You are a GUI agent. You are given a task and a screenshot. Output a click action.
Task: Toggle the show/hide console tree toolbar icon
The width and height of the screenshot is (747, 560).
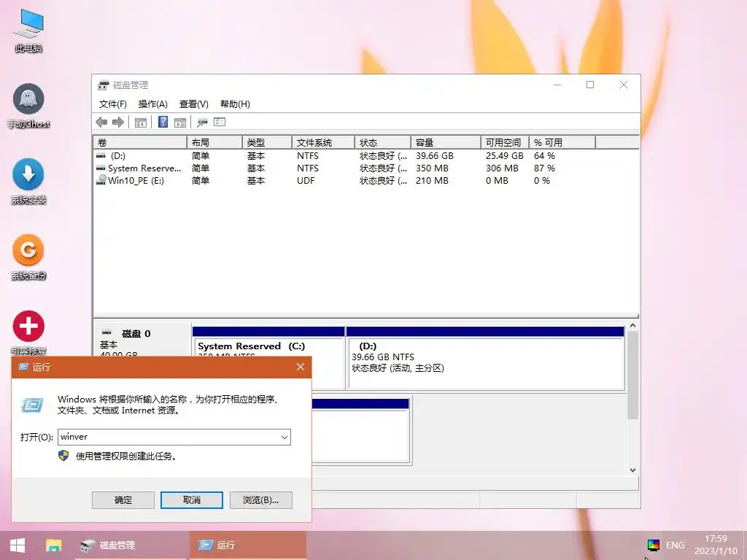coord(141,122)
